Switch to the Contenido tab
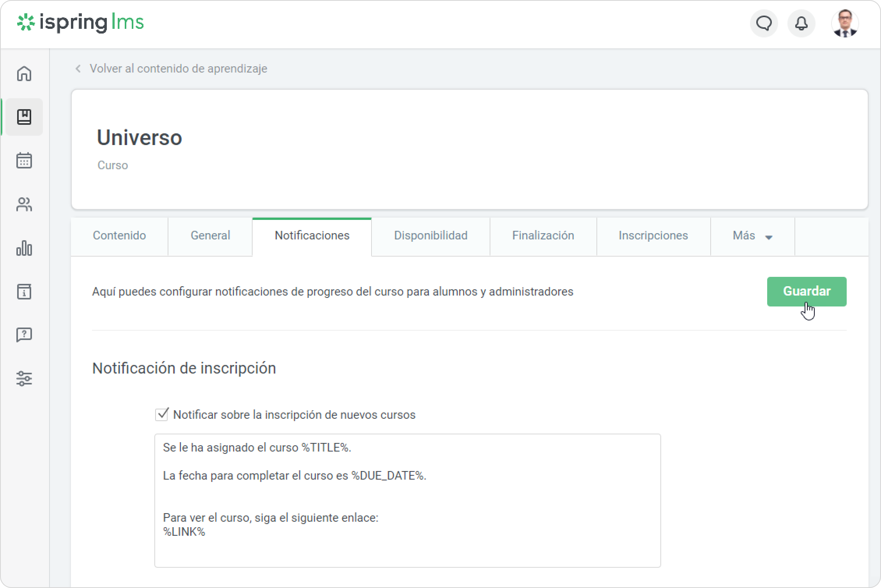This screenshot has width=881, height=588. [x=119, y=236]
